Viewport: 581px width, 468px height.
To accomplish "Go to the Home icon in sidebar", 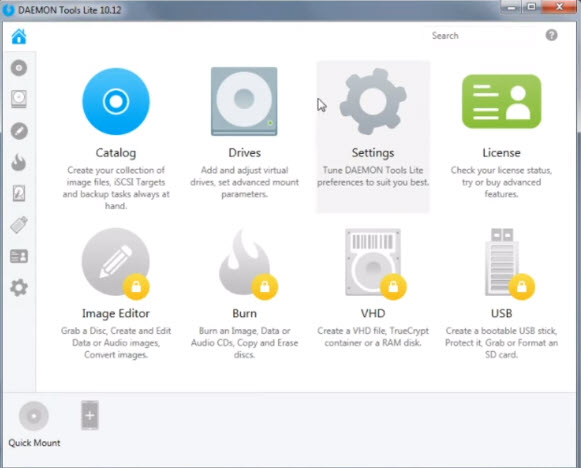I will [x=19, y=36].
